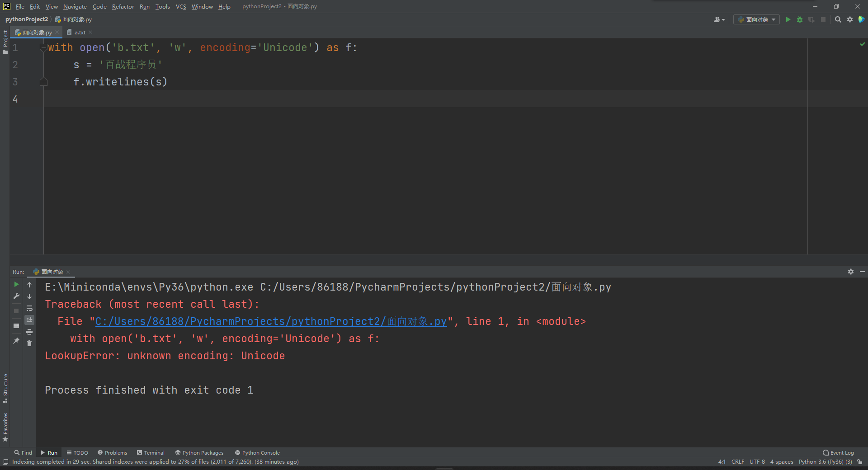
Task: Click the green inspection checkmark in editor
Action: tap(863, 44)
